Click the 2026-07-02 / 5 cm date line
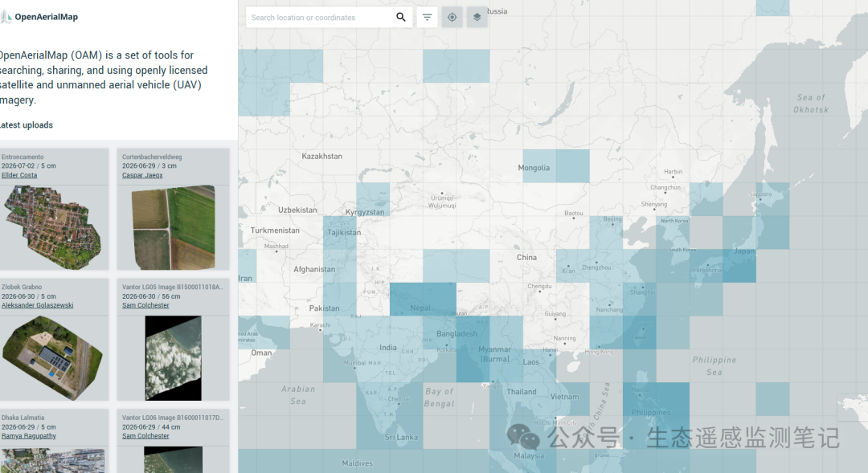Viewport: 868px width, 473px height. click(x=29, y=166)
